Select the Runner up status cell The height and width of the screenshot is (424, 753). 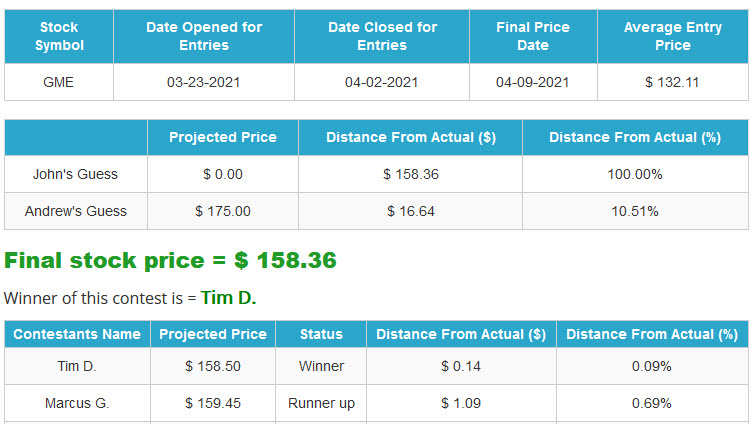click(x=321, y=403)
